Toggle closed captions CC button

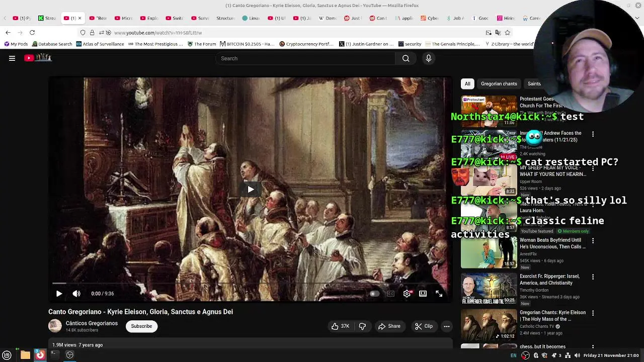tap(390, 294)
